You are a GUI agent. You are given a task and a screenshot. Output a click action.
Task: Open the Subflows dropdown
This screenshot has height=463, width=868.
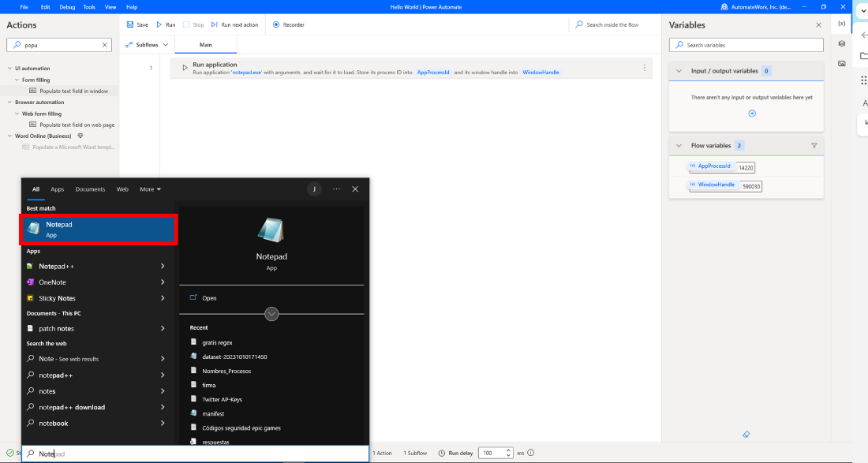click(147, 45)
